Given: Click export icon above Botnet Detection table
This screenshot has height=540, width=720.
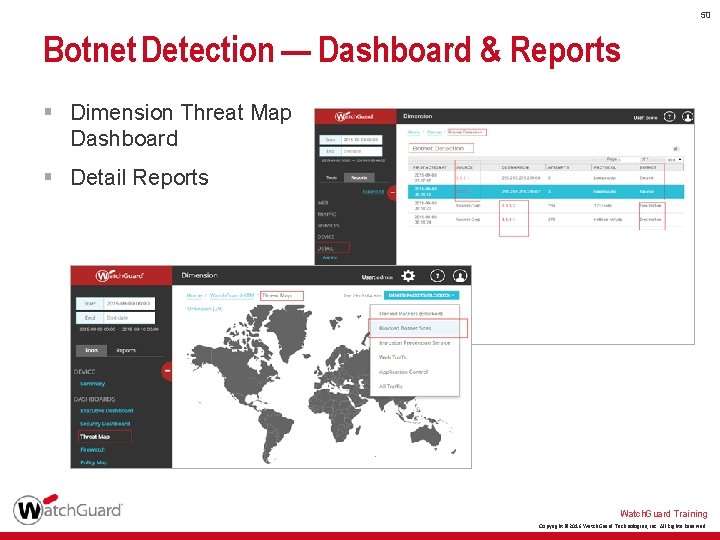Looking at the screenshot, I should click(676, 149).
